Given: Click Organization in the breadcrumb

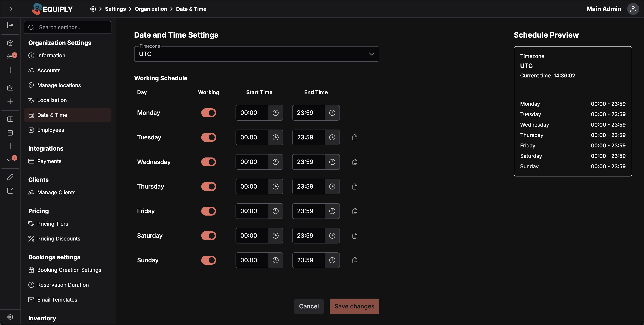Looking at the screenshot, I should pos(151,9).
